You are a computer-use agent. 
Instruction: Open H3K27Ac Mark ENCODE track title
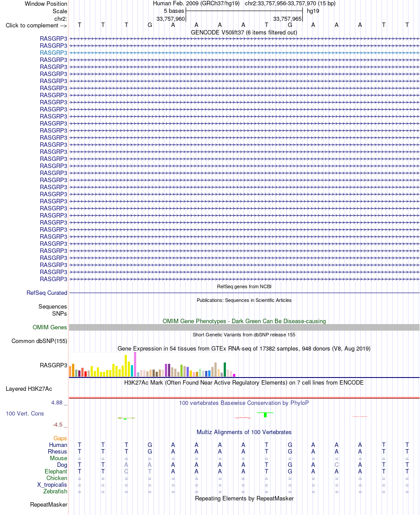[244, 383]
